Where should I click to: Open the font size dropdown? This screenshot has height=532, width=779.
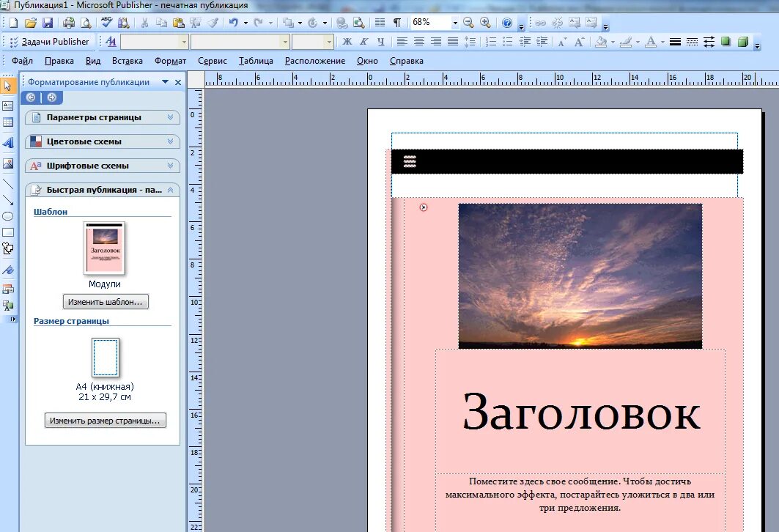point(329,43)
